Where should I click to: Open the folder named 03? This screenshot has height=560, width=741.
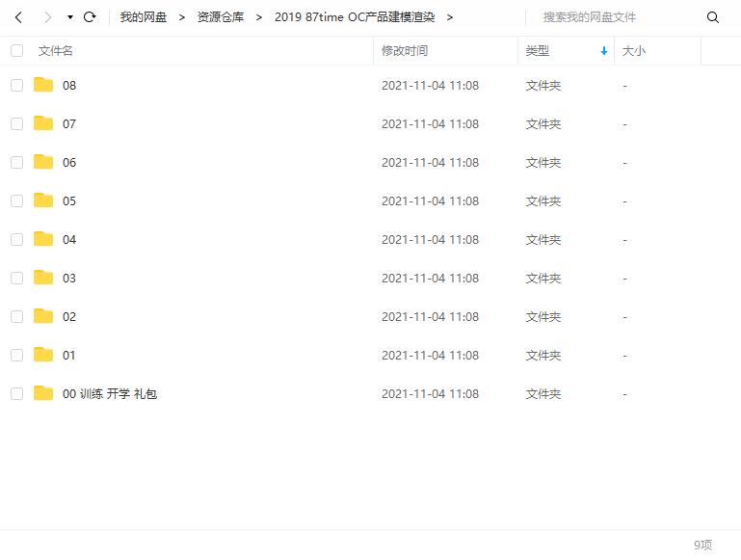69,278
